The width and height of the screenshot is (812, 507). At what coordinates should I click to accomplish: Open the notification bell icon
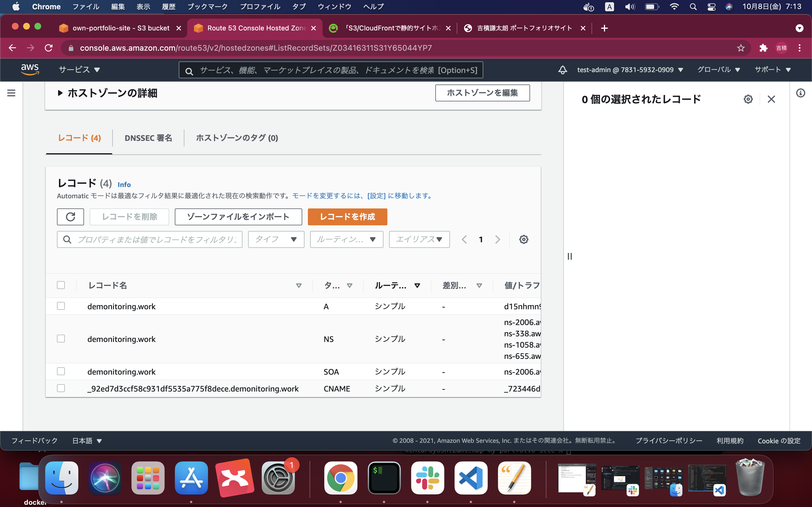(563, 70)
